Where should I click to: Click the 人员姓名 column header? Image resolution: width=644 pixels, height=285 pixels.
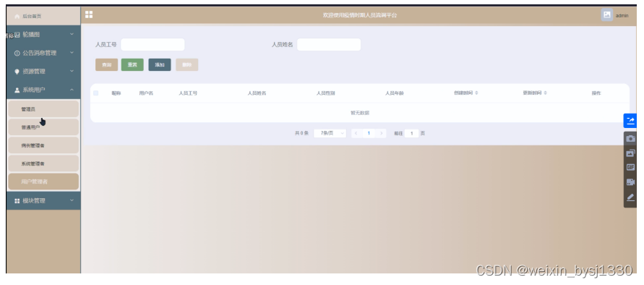(257, 93)
